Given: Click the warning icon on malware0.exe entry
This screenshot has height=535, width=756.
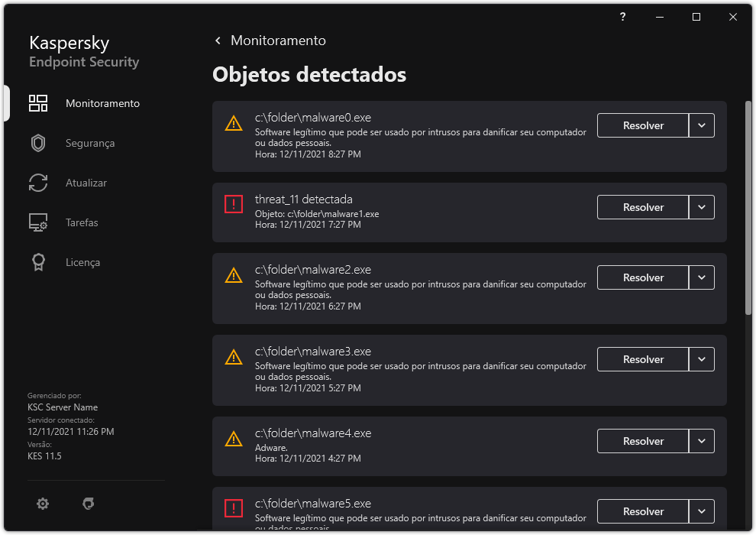Looking at the screenshot, I should click(234, 123).
